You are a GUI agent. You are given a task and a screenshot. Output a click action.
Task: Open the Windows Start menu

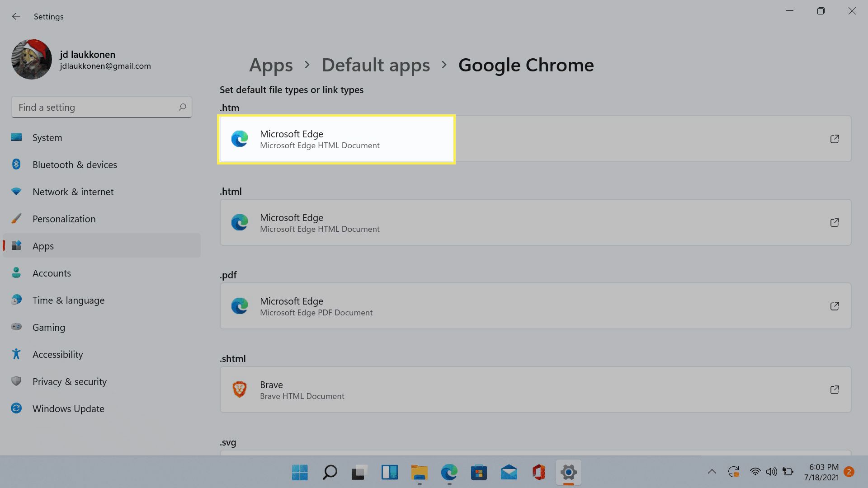pos(300,473)
